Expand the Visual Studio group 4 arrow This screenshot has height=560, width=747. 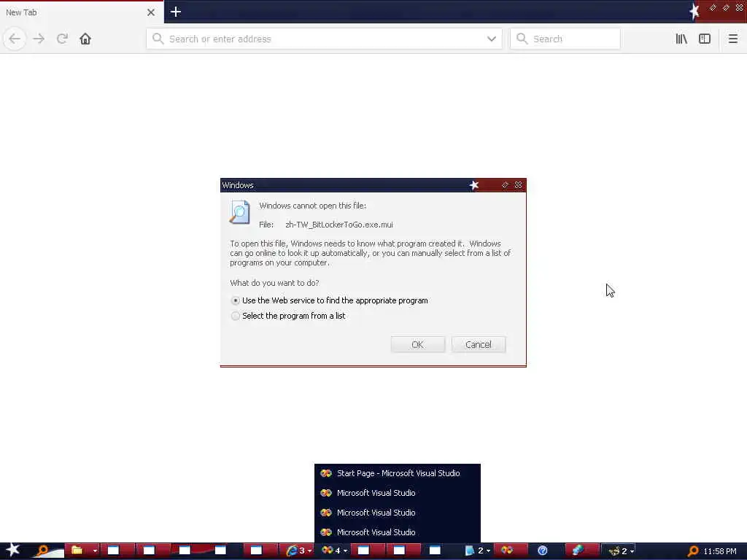pos(345,551)
